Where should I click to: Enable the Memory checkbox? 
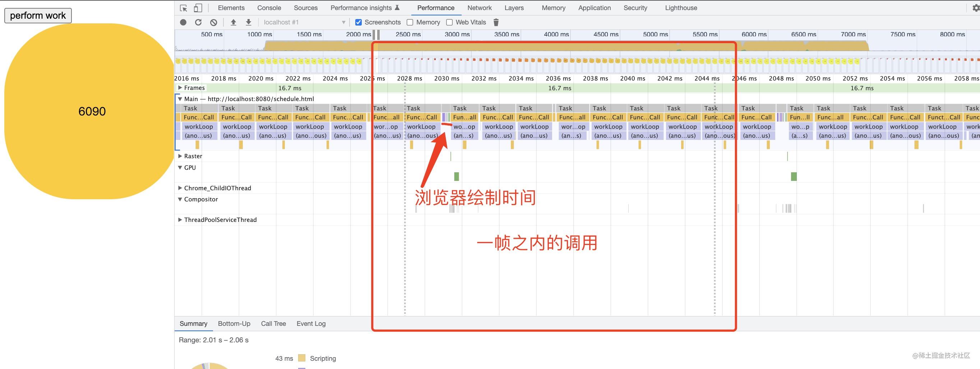point(410,22)
